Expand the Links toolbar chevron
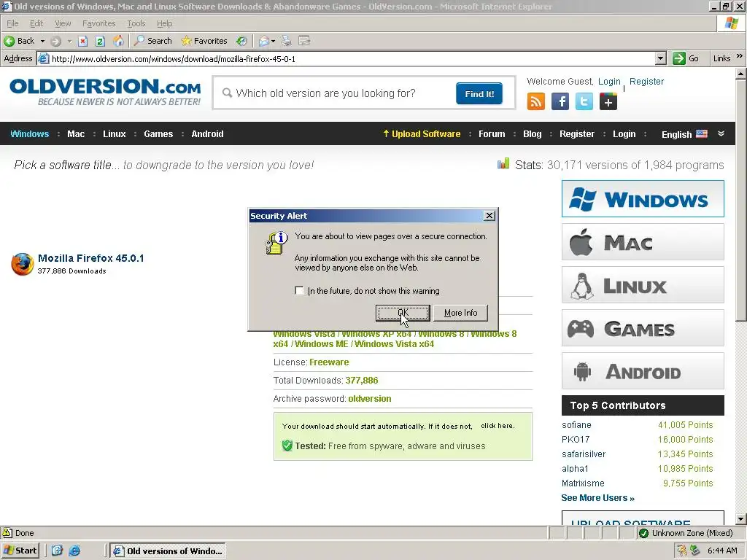The height and width of the screenshot is (560, 747). (740, 56)
